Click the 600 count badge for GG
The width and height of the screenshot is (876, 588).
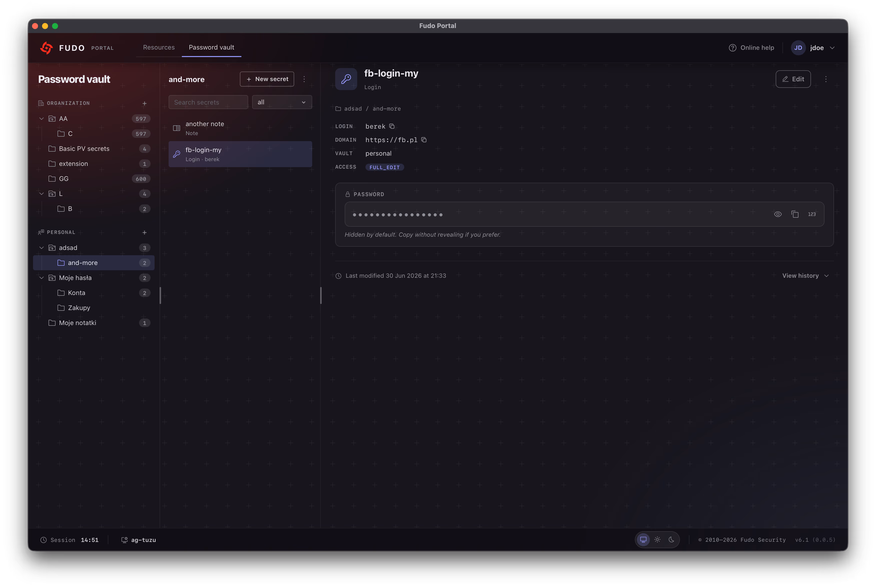(x=141, y=179)
